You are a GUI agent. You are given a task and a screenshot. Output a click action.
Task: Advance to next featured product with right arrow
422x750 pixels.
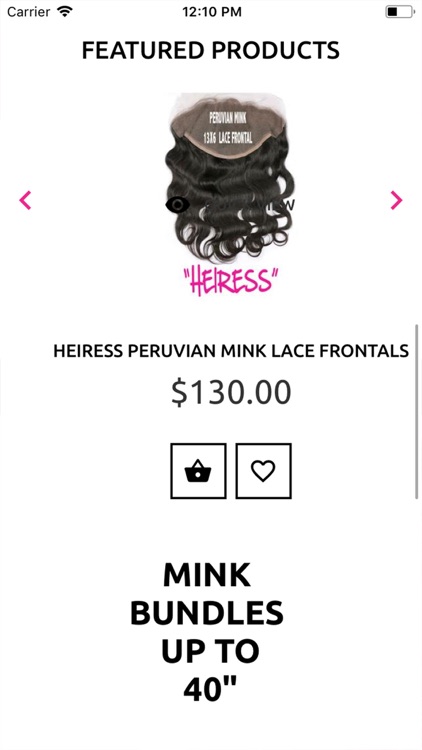pyautogui.click(x=396, y=200)
